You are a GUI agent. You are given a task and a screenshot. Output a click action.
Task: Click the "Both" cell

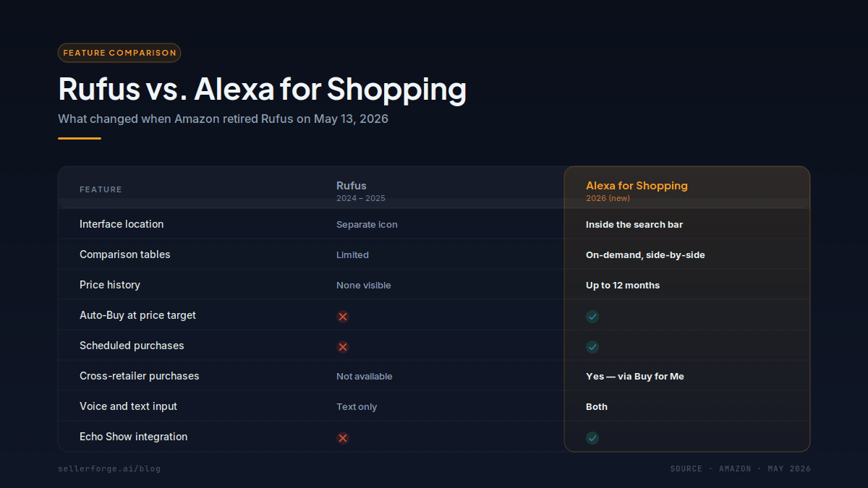coord(597,407)
